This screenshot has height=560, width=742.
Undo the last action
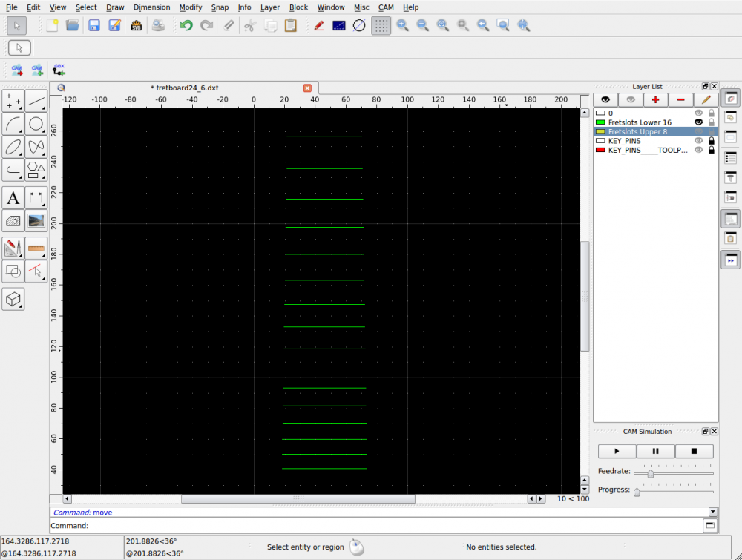pyautogui.click(x=186, y=25)
